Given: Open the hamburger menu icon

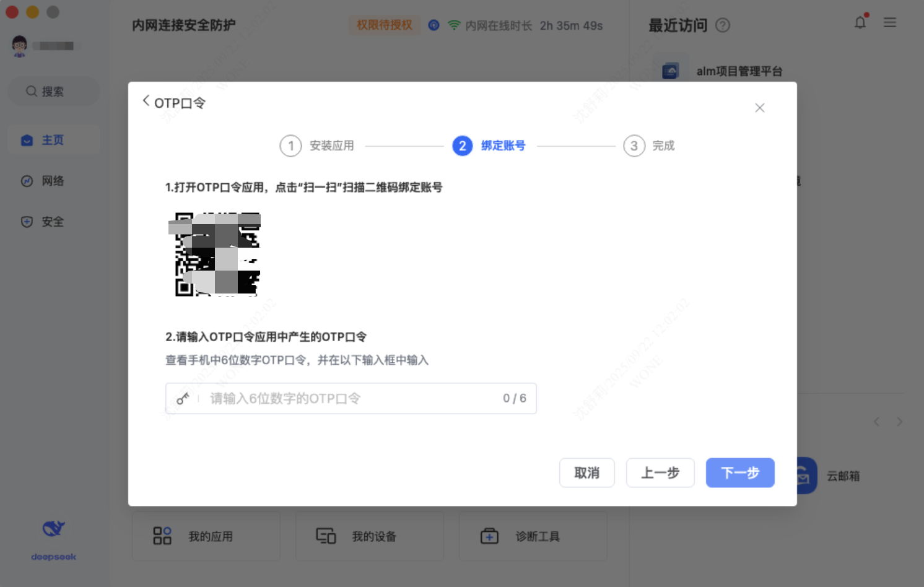Looking at the screenshot, I should (x=890, y=22).
